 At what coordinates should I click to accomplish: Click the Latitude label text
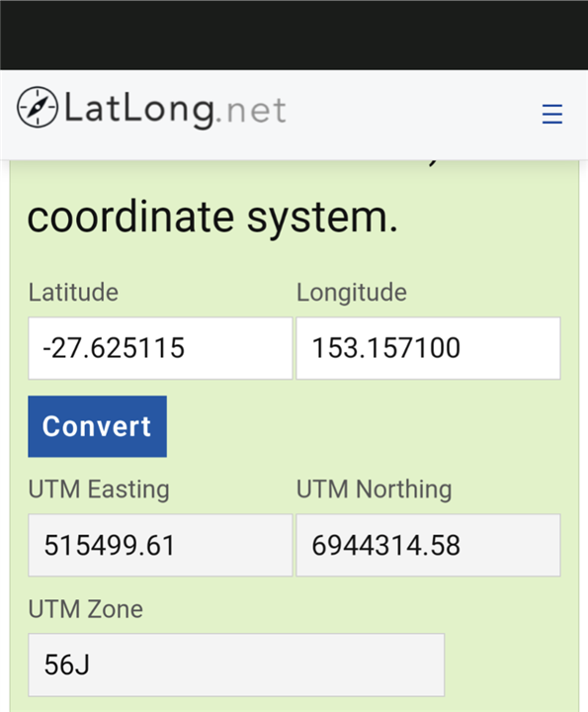(73, 292)
